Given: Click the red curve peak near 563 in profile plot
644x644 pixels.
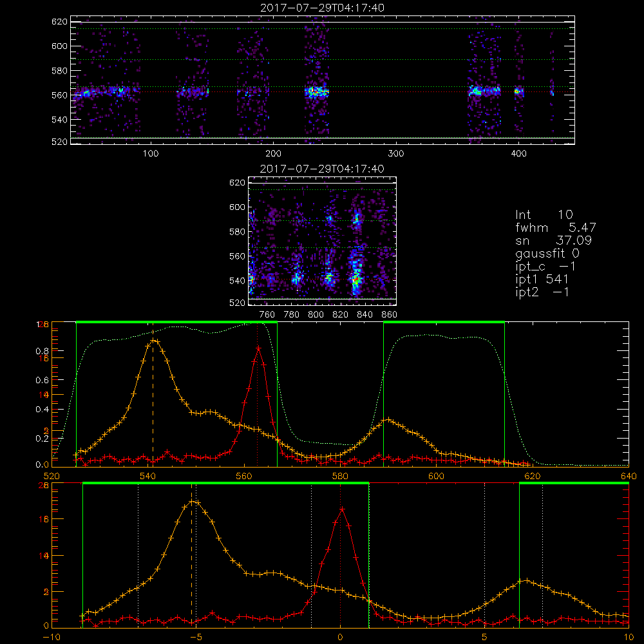Looking at the screenshot, I should coord(258,348).
